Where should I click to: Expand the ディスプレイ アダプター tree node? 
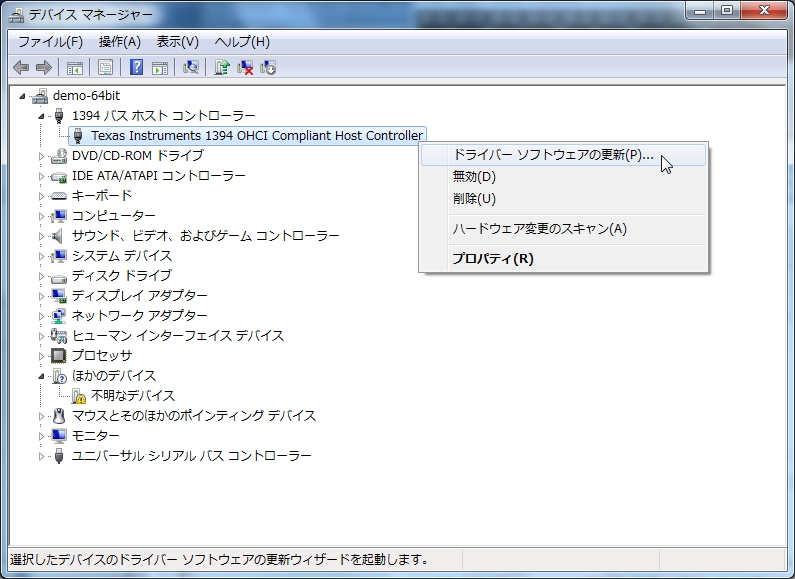42,296
